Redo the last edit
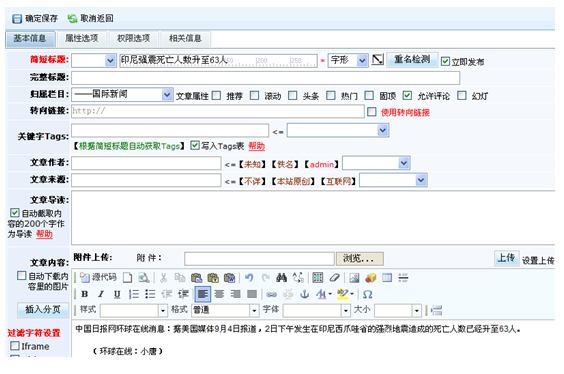Screen dimensions: 564x374 pyautogui.click(x=265, y=278)
